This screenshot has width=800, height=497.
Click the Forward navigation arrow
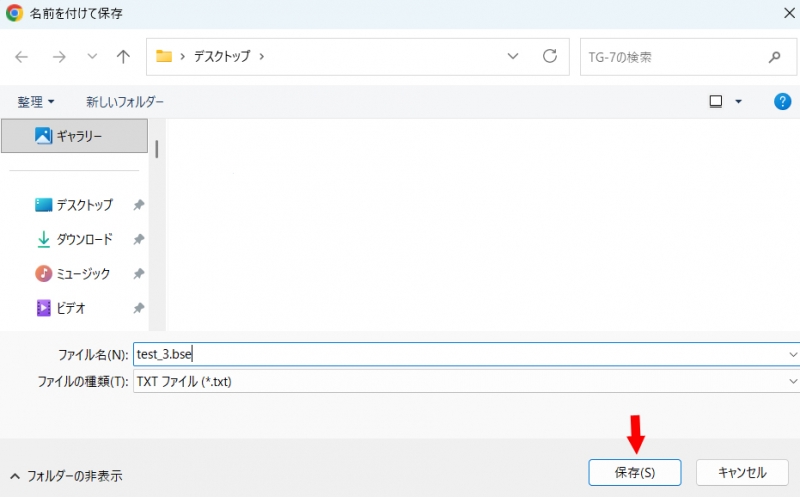[59, 57]
